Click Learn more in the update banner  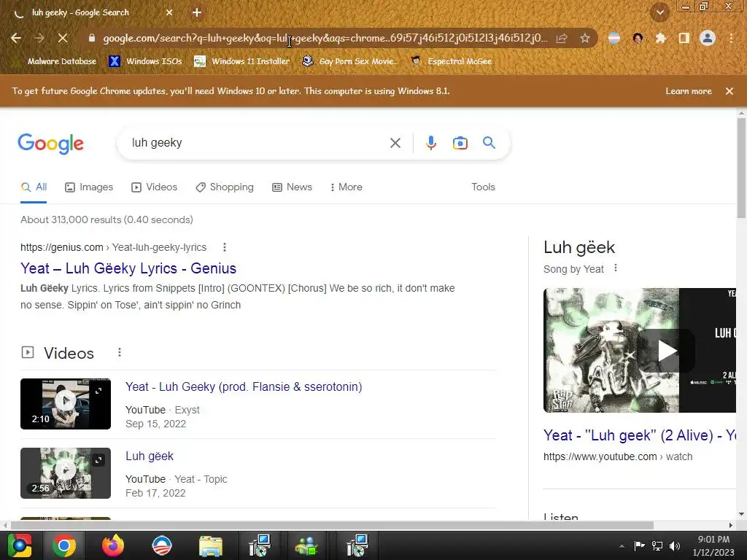pyautogui.click(x=689, y=91)
